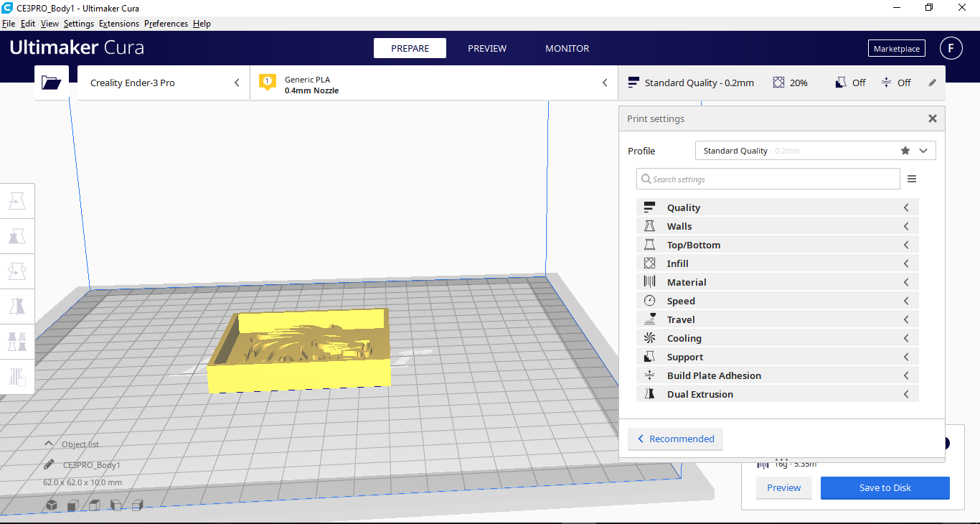The width and height of the screenshot is (980, 524).
Task: Collapse the Object list
Action: tap(72, 444)
